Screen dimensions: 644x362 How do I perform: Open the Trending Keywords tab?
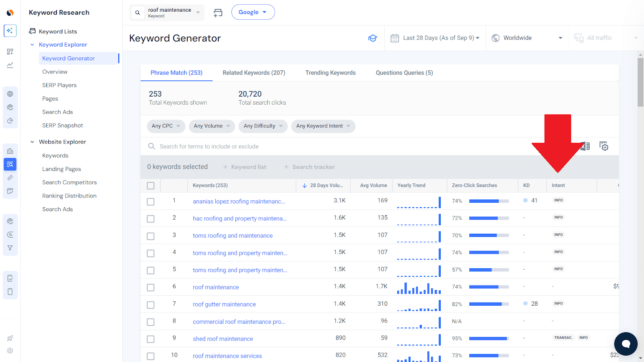pyautogui.click(x=330, y=72)
